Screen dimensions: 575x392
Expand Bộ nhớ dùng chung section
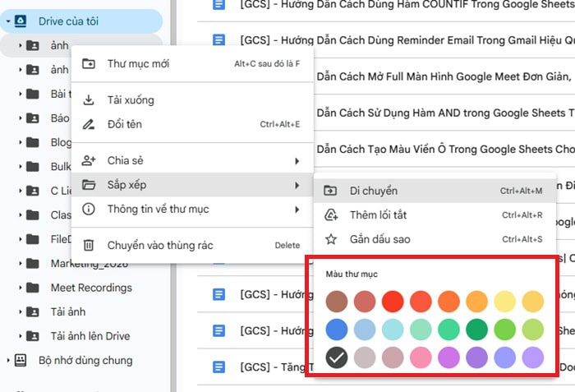[7, 361]
